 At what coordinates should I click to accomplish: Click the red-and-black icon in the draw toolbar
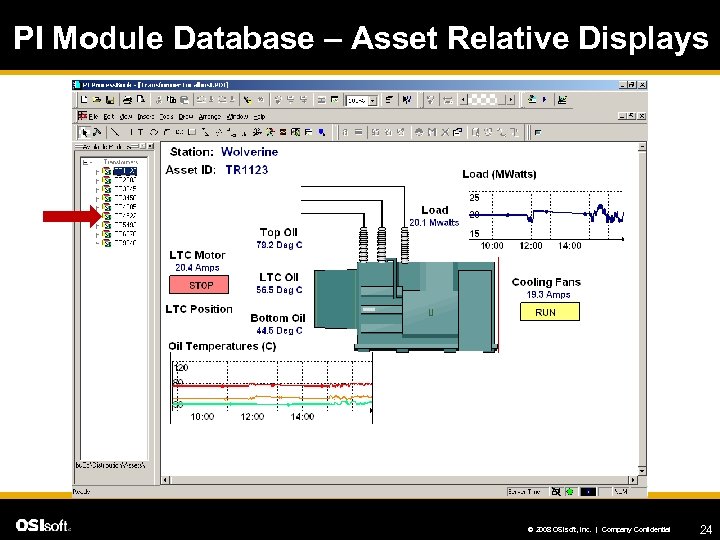tap(283, 132)
